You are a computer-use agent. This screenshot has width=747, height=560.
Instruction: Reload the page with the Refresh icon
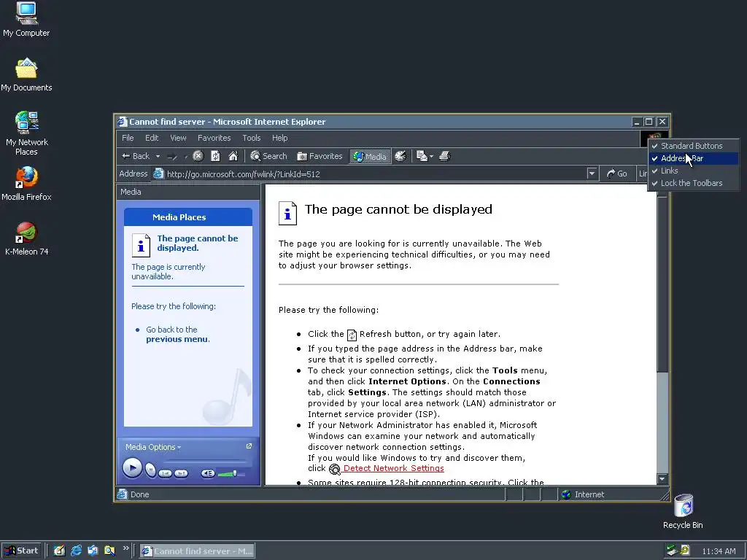pos(215,156)
